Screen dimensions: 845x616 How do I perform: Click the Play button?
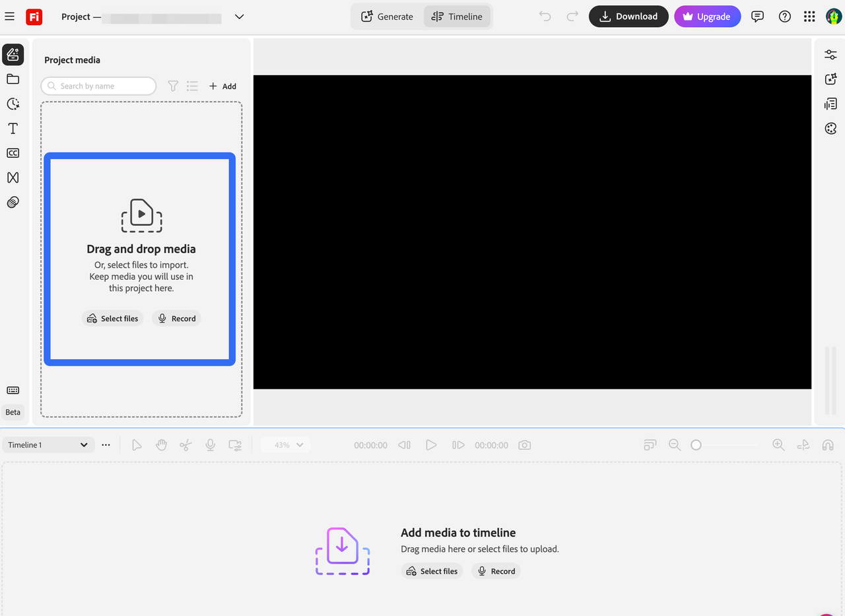(431, 445)
